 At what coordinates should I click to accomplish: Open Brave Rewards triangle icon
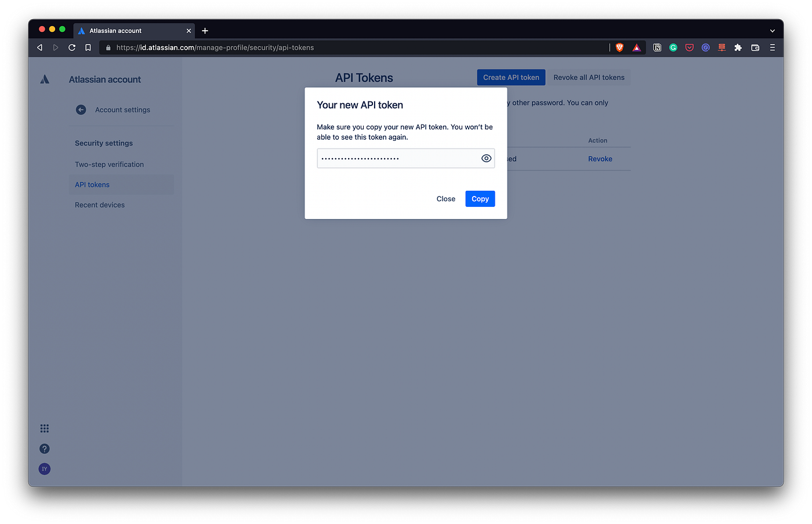636,48
